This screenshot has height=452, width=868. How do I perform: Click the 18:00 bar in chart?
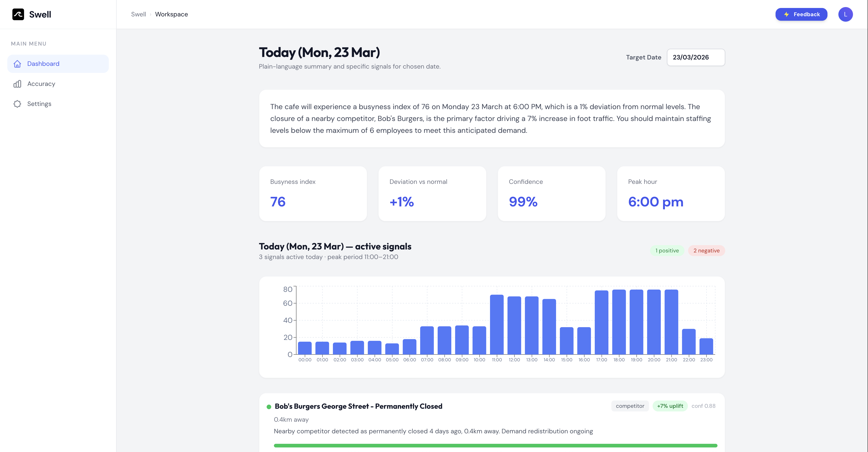coord(619,322)
